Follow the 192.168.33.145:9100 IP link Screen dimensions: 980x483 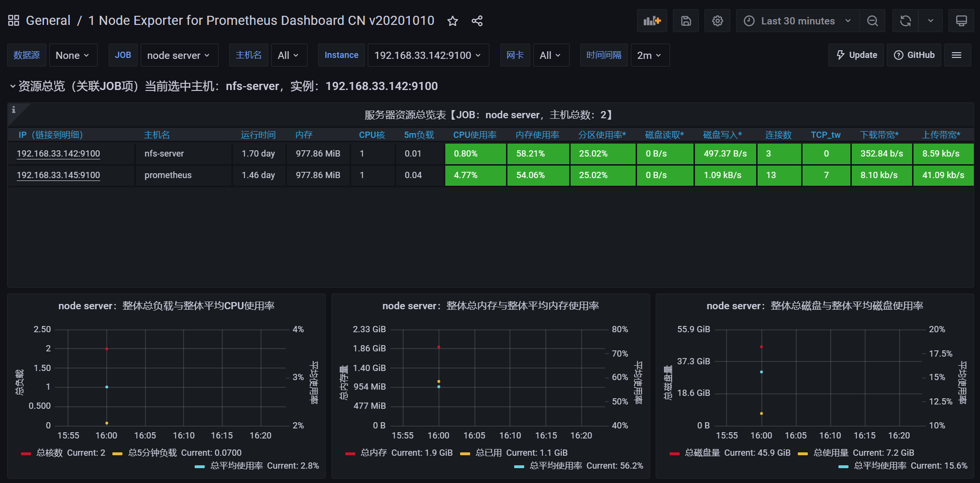[x=58, y=175]
